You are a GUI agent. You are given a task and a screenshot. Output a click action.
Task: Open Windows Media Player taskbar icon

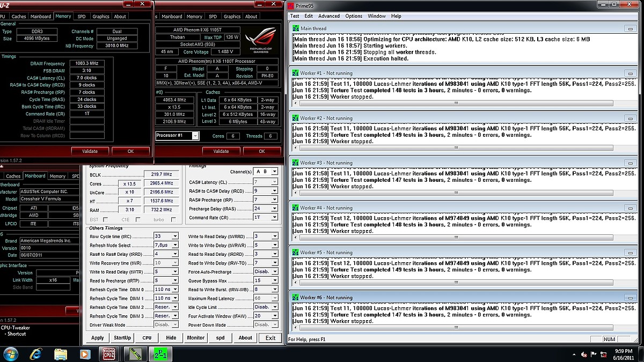point(85,354)
